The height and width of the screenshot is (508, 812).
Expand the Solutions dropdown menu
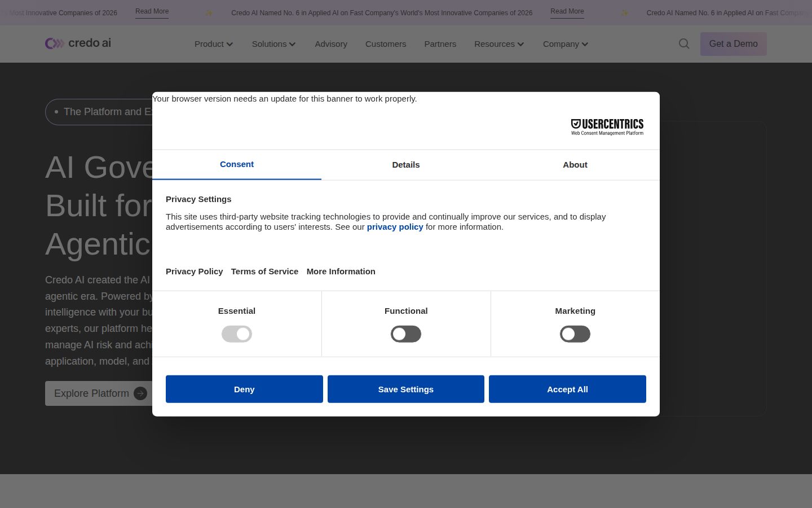[273, 44]
